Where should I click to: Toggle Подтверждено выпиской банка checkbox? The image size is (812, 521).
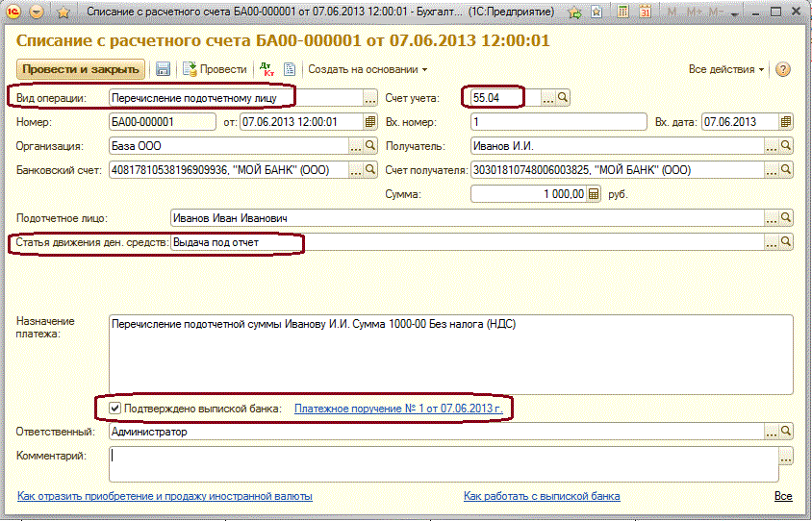(115, 409)
